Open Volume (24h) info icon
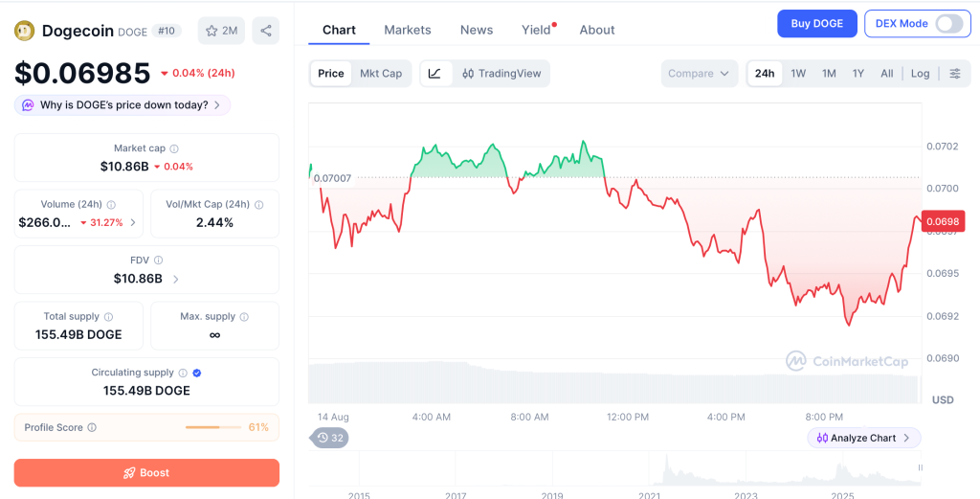This screenshot has width=980, height=499. (111, 204)
